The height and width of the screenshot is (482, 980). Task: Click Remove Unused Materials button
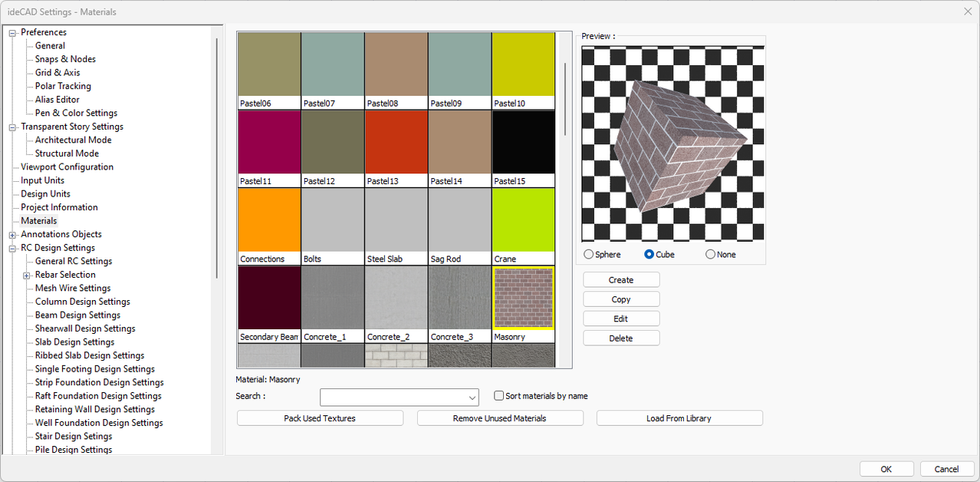pyautogui.click(x=499, y=418)
